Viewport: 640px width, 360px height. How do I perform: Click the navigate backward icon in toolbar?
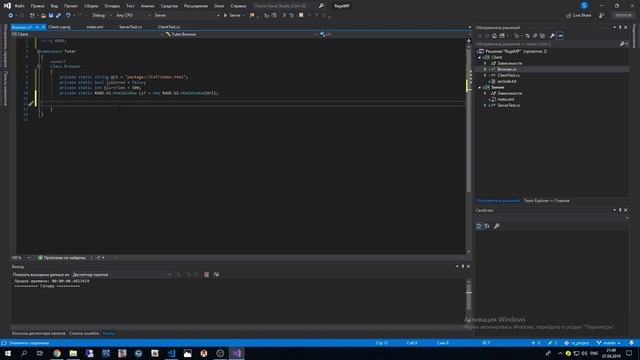[x=11, y=15]
